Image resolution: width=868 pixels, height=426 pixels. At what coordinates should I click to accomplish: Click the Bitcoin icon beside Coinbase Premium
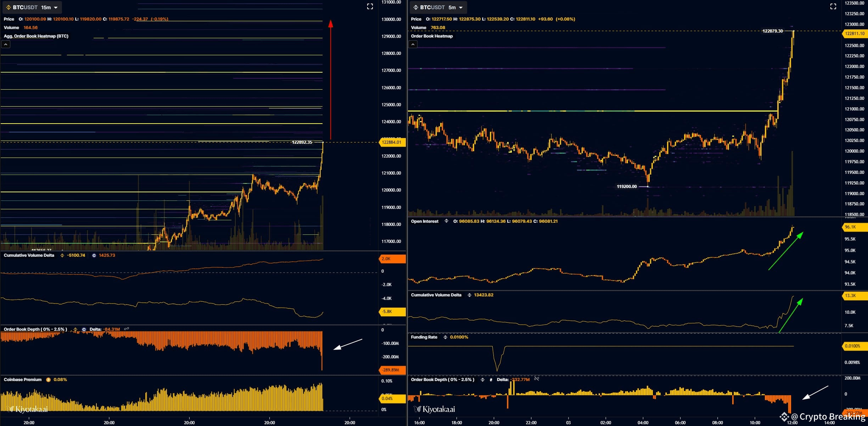[x=48, y=380]
